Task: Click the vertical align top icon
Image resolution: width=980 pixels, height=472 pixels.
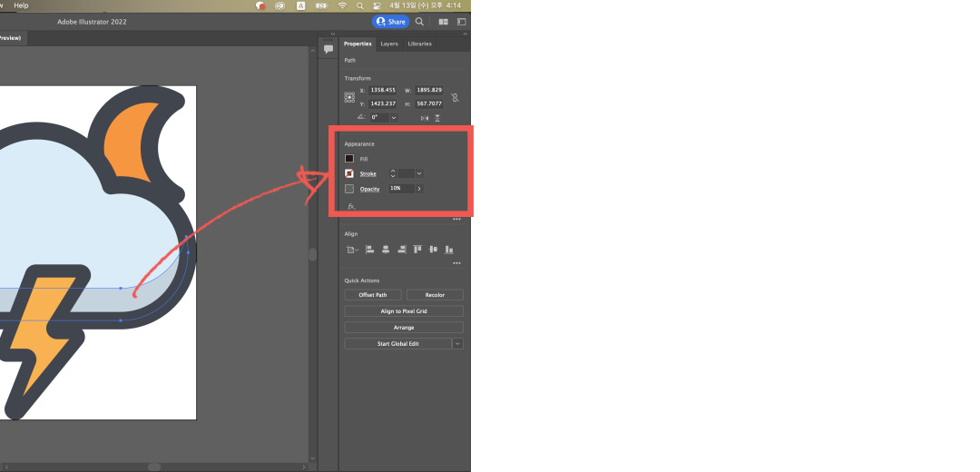Action: point(417,249)
